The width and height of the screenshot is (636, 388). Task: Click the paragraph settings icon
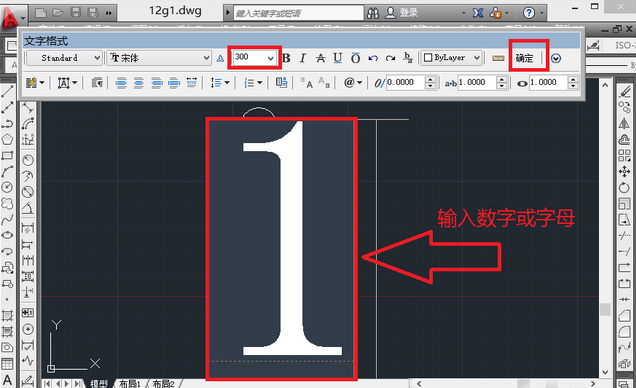(x=97, y=83)
